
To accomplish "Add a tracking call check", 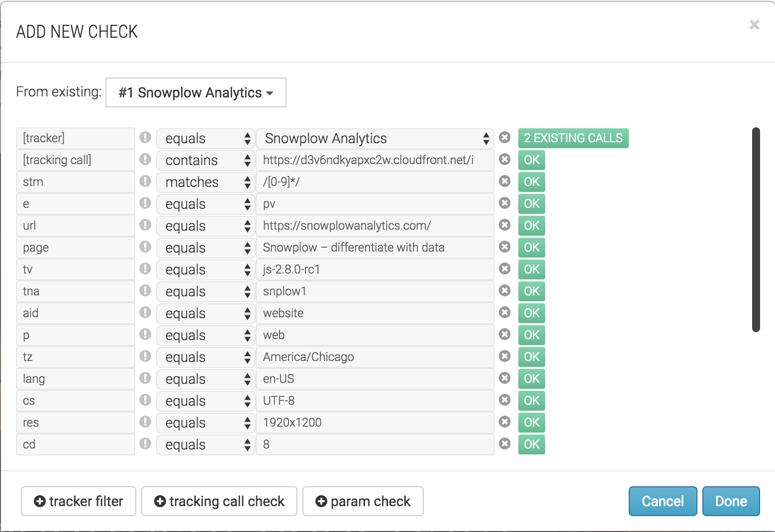I will (219, 501).
